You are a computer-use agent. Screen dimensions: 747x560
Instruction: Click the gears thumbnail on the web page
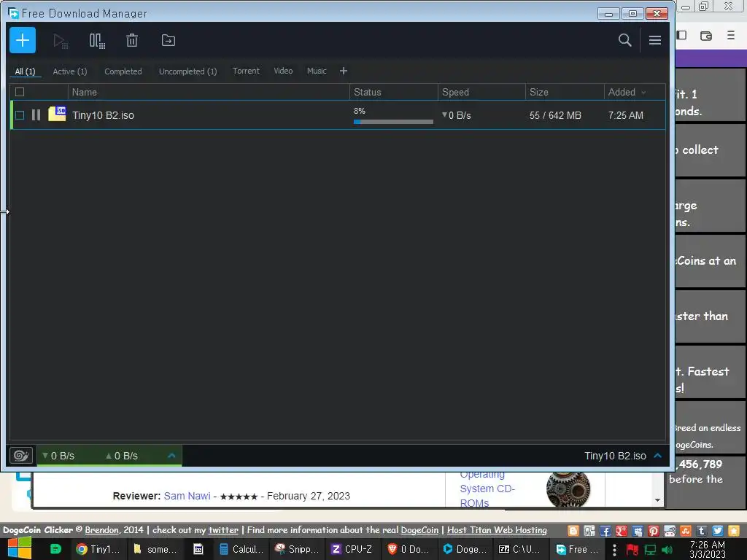[x=568, y=489]
